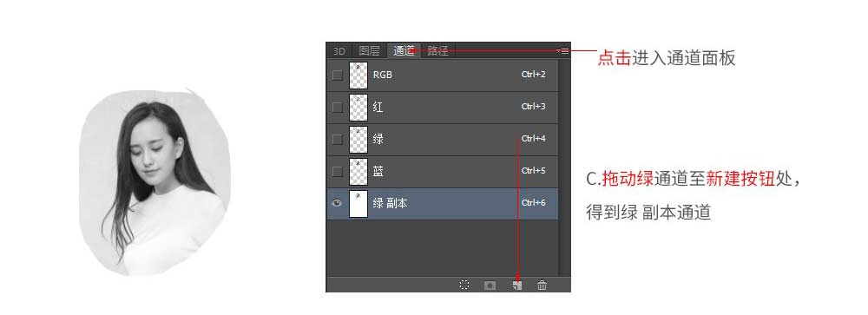The height and width of the screenshot is (315, 868).
Task: Load channel as selection icon
Action: [x=464, y=285]
